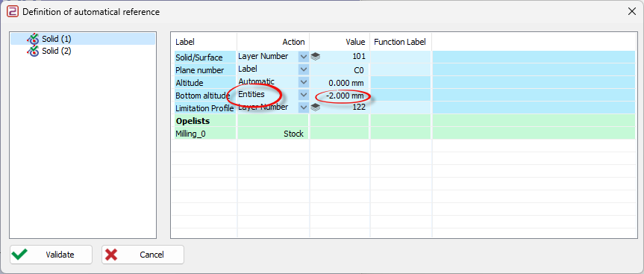Screen dimensions: 644x274
Task: Open the Plane number action dropdown
Action: tap(304, 69)
